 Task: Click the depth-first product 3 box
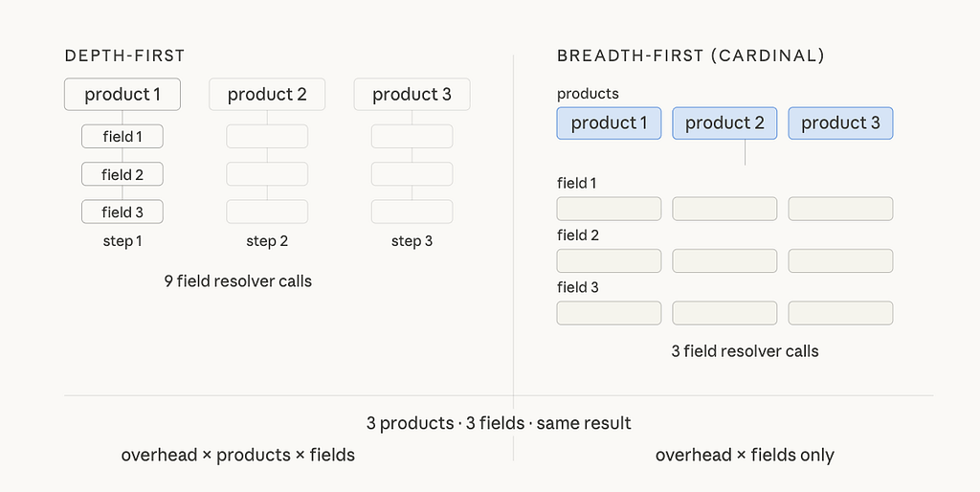click(412, 95)
